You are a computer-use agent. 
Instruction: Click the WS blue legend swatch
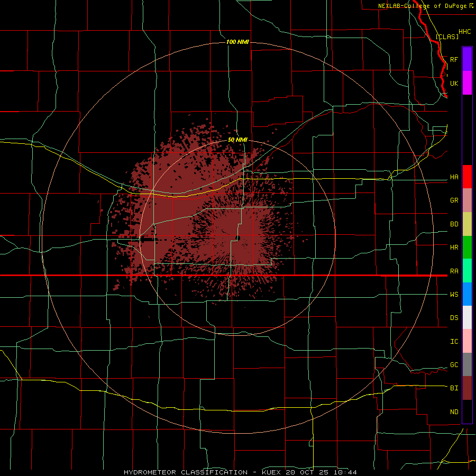(x=467, y=294)
